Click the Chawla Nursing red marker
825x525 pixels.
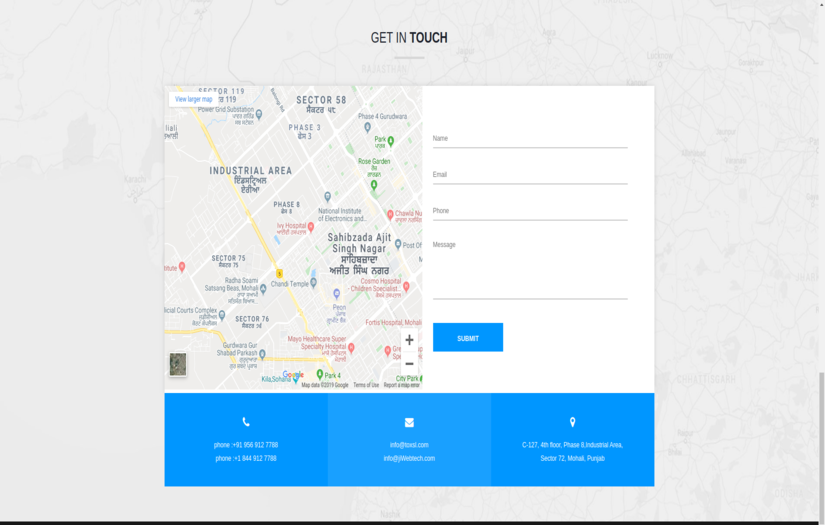[x=390, y=214]
